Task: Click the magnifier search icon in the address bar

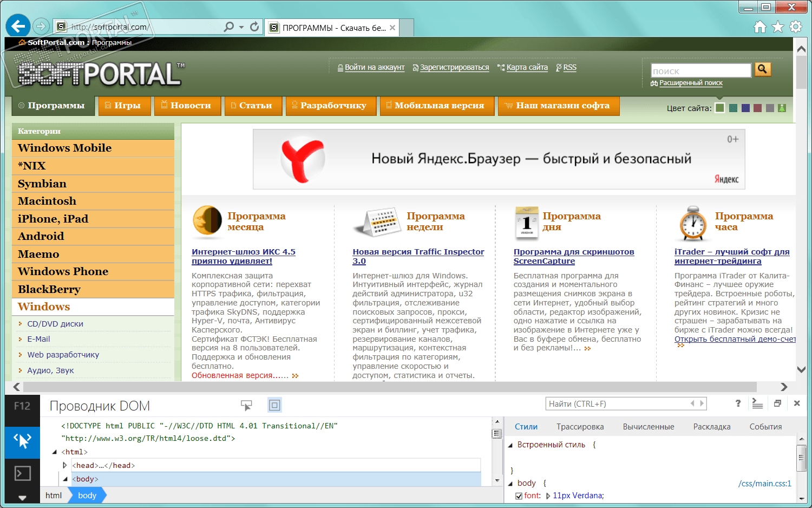Action: point(229,27)
